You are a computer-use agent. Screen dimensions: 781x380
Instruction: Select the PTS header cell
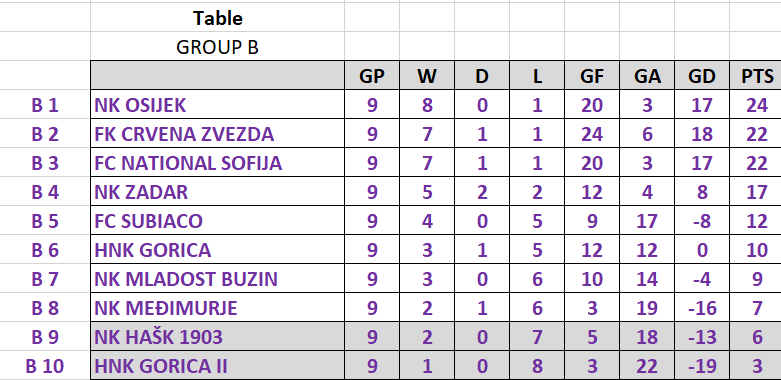point(756,76)
